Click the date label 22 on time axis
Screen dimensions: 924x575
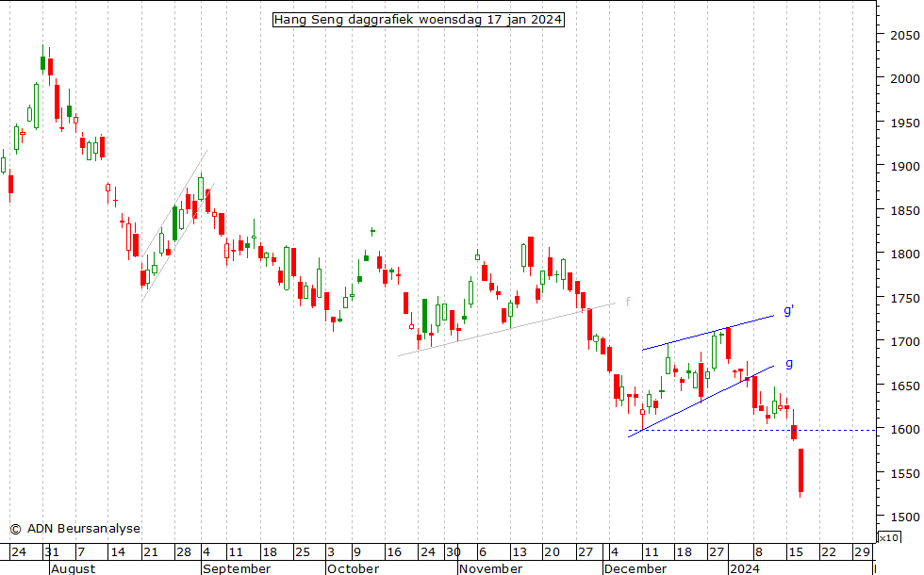pos(828,552)
